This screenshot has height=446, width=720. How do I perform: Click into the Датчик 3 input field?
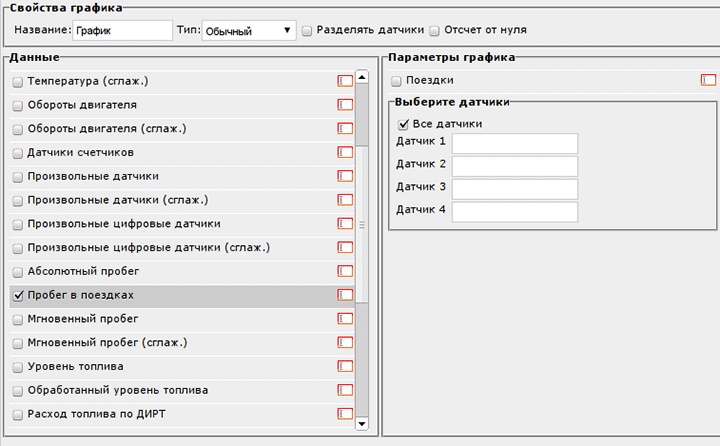pos(515,189)
